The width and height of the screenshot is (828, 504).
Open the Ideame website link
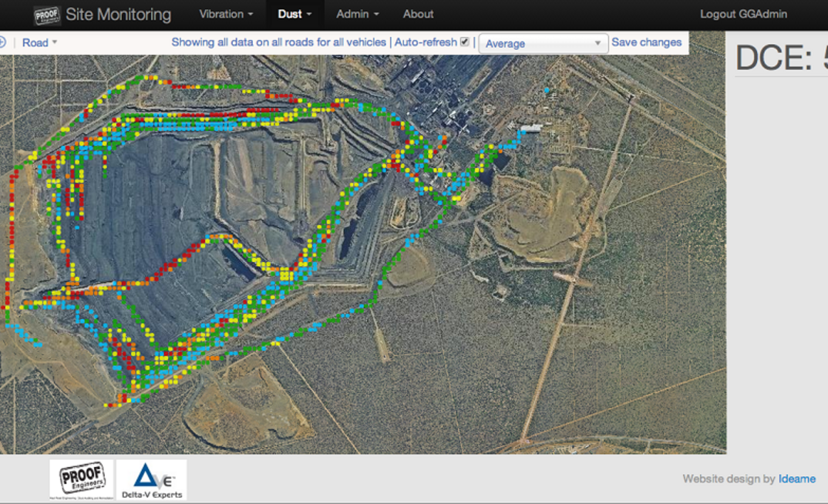797,479
